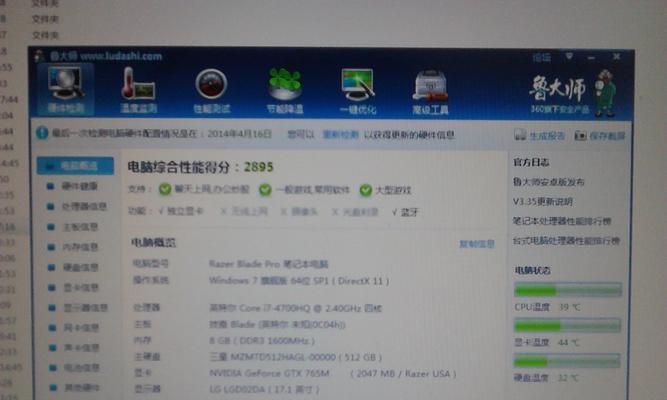Click the score value 2895
667x400 pixels.
[x=259, y=167]
